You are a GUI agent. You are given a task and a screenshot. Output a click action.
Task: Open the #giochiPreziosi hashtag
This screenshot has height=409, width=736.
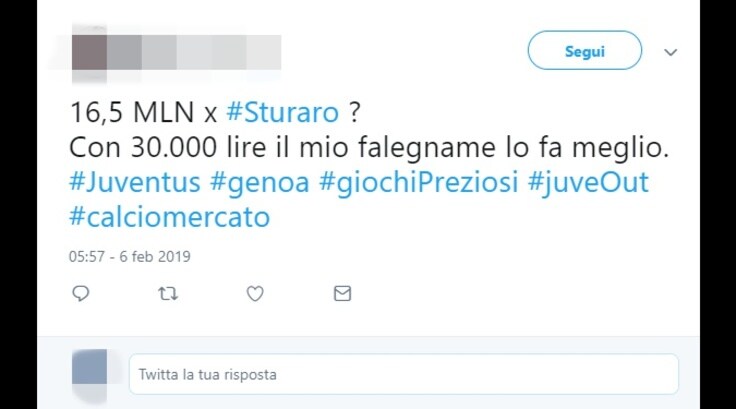tap(419, 183)
